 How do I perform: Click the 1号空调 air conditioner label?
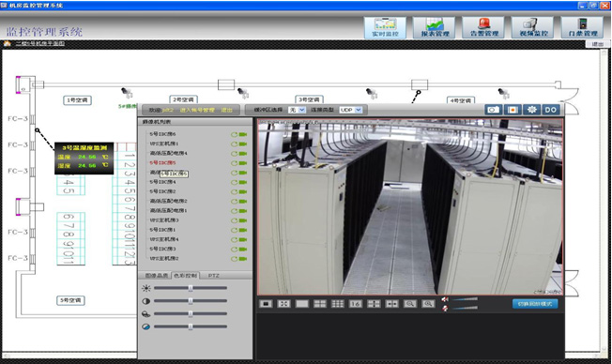77,100
